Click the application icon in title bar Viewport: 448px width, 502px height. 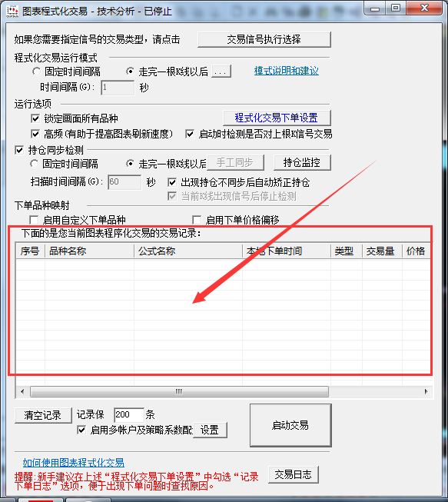12,12
